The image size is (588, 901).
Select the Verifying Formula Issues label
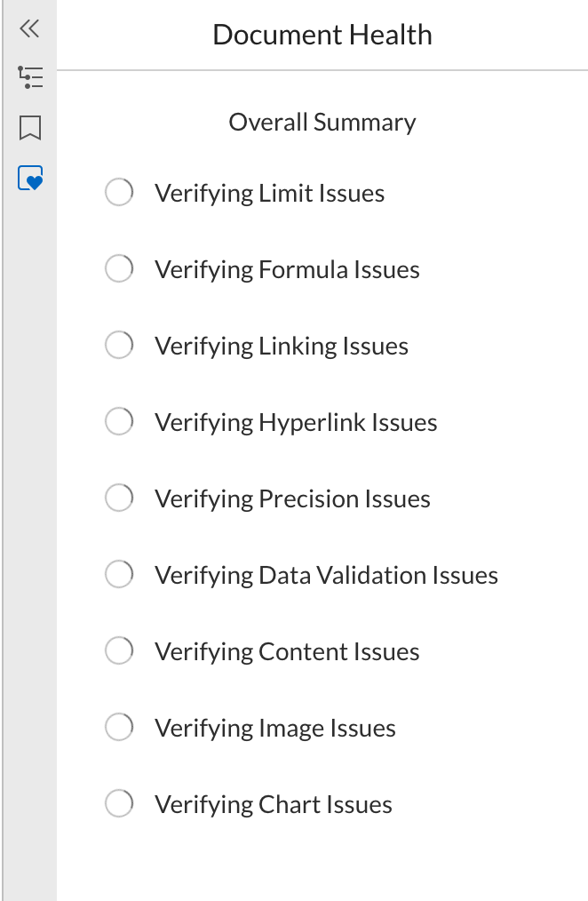click(287, 270)
